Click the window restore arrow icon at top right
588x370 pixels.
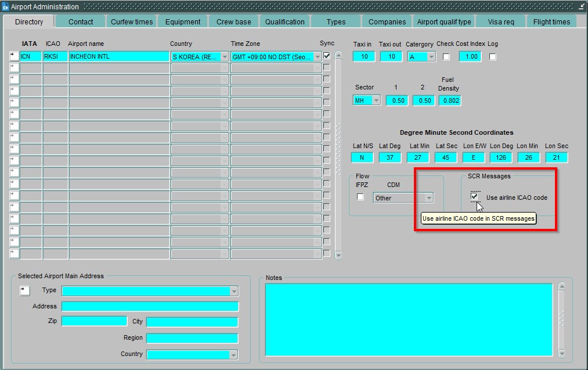click(x=581, y=6)
